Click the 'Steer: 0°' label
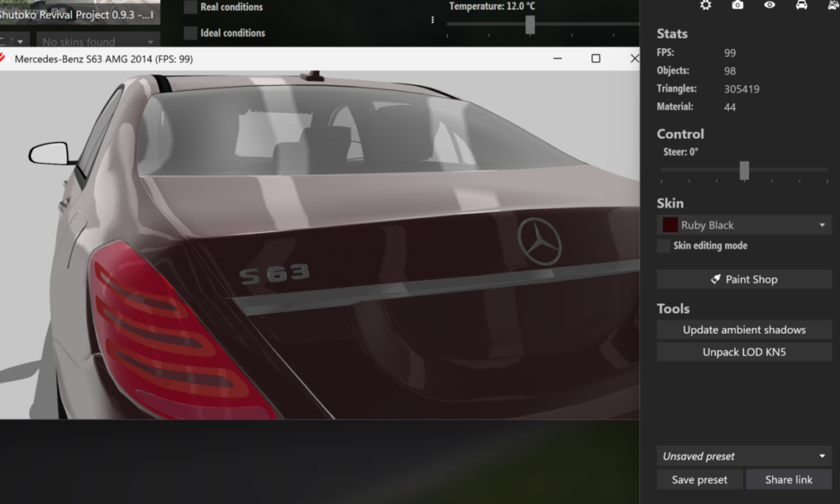 pyautogui.click(x=680, y=152)
